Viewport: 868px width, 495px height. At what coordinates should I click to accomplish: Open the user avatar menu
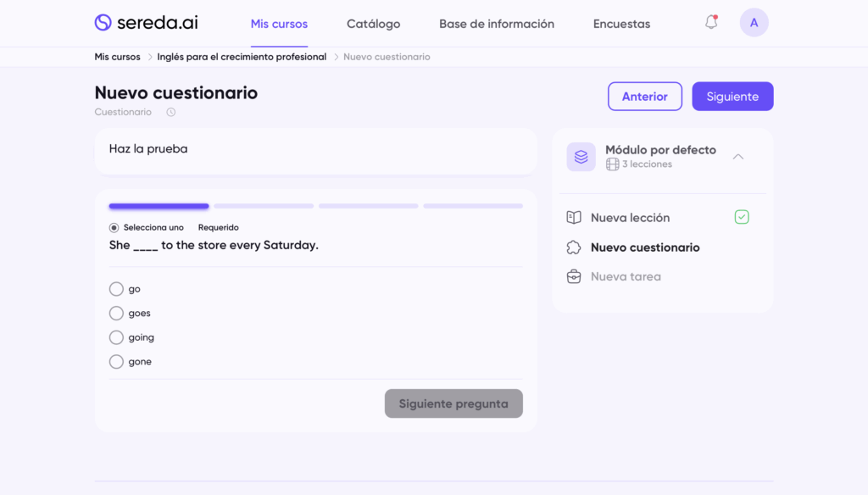click(x=754, y=23)
